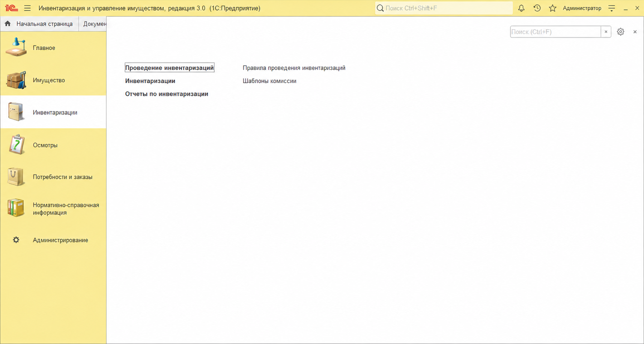The height and width of the screenshot is (344, 644).
Task: Click the Осмотры clipboard icon
Action: tap(17, 144)
